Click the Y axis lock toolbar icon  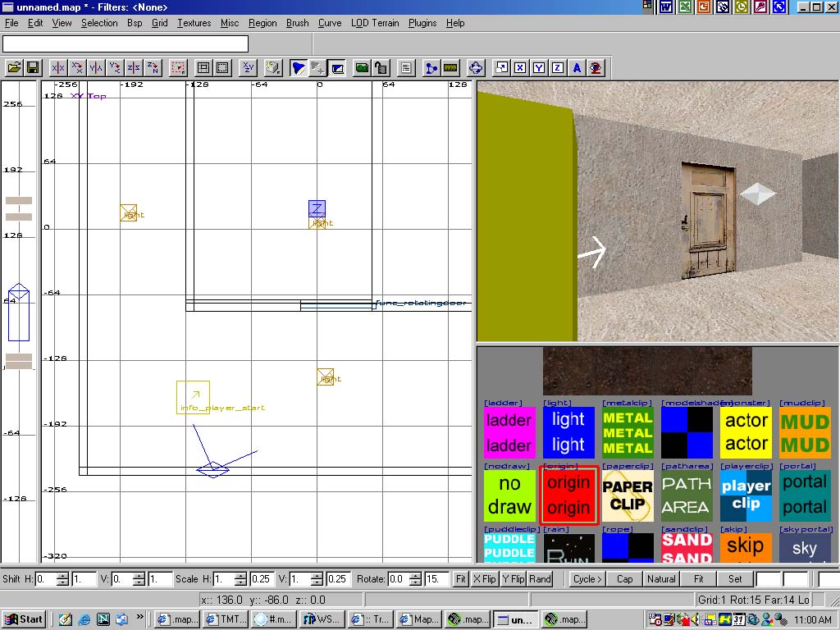(539, 68)
